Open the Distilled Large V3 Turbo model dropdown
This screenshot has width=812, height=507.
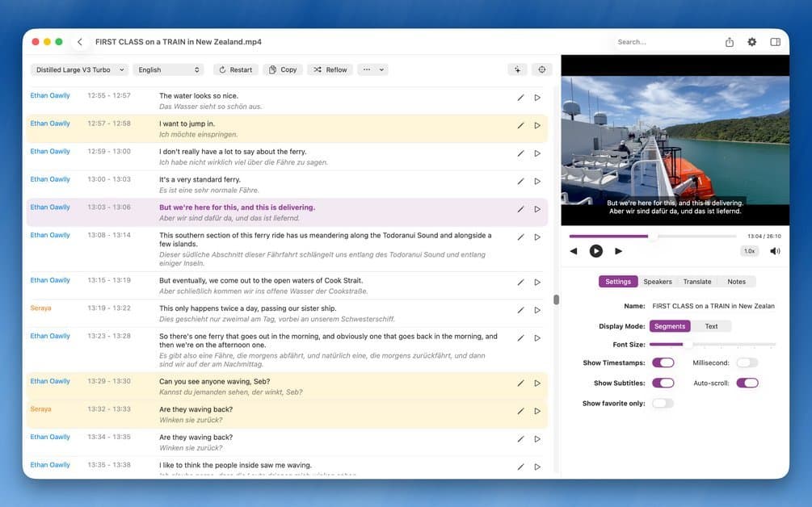[x=78, y=69]
